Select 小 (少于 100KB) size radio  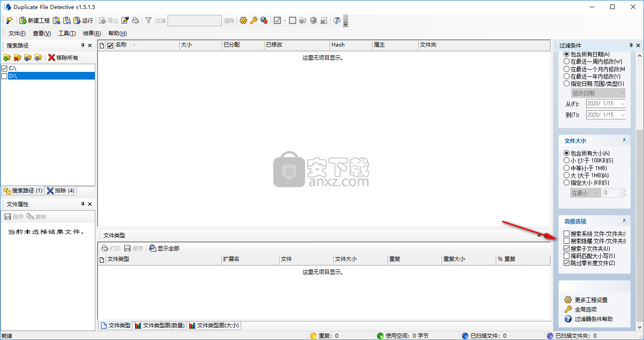[566, 161]
